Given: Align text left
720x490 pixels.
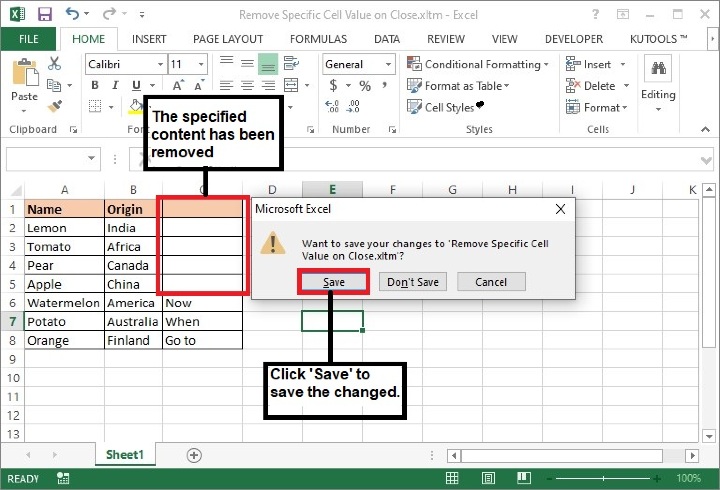Looking at the screenshot, I should click(226, 85).
